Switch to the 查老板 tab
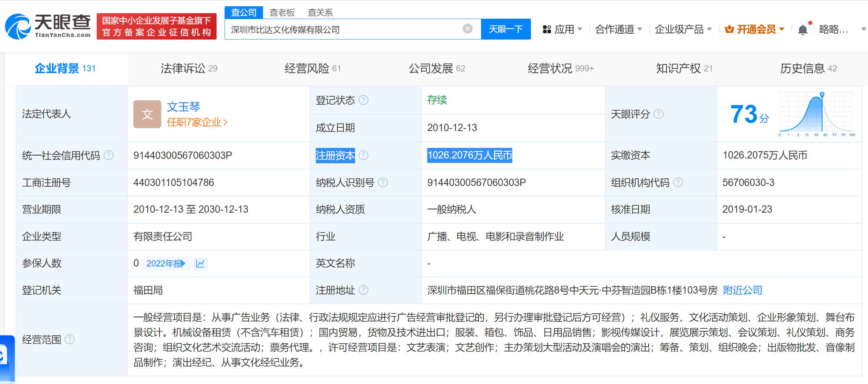 pos(282,12)
